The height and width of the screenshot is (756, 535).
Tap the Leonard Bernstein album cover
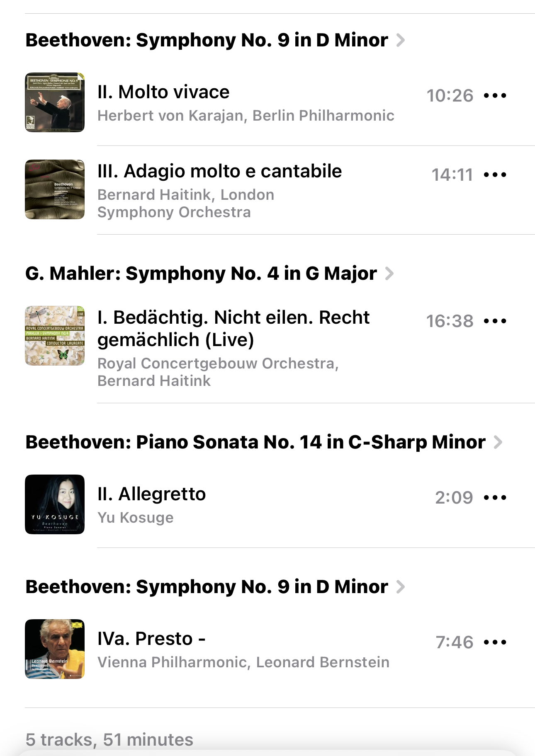click(55, 649)
